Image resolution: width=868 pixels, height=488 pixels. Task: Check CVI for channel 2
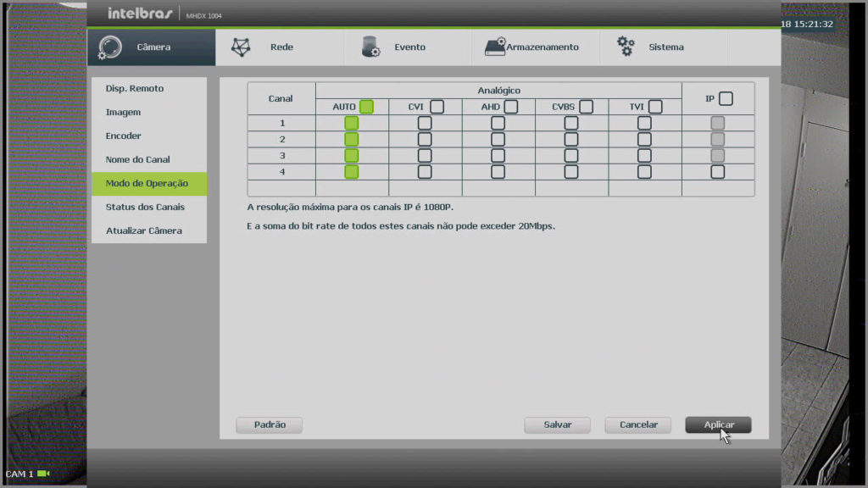tap(425, 140)
